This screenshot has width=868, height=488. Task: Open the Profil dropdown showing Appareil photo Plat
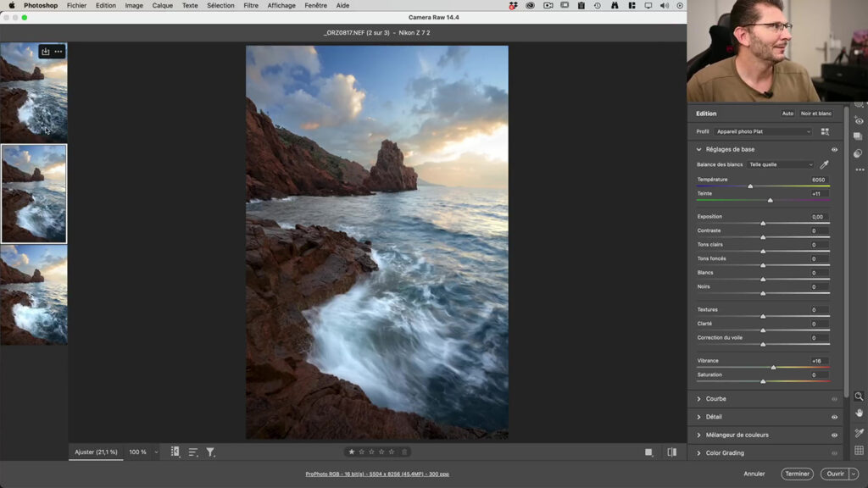(760, 131)
